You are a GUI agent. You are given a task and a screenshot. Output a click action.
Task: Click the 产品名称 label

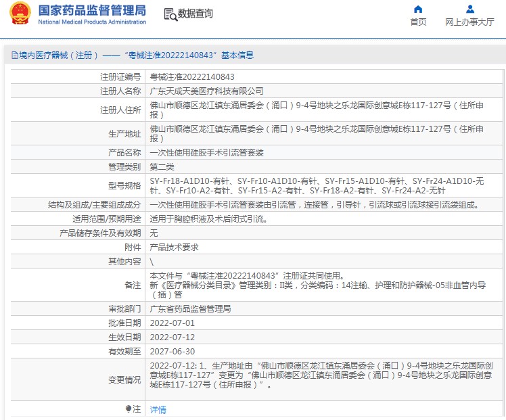pos(124,153)
